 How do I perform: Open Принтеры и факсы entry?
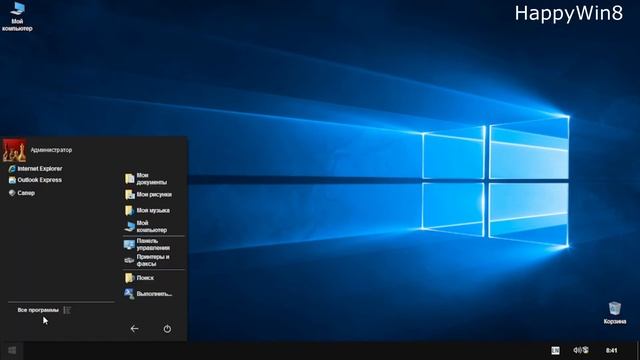(x=147, y=260)
